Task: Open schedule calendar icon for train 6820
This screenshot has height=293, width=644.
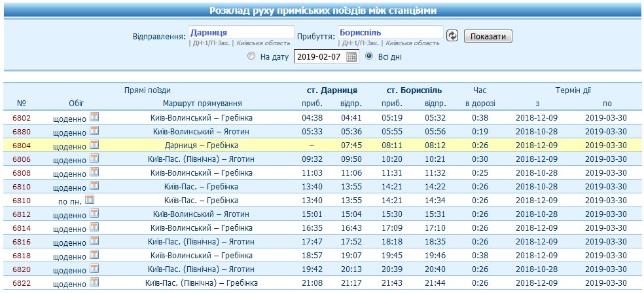Action: point(94,269)
